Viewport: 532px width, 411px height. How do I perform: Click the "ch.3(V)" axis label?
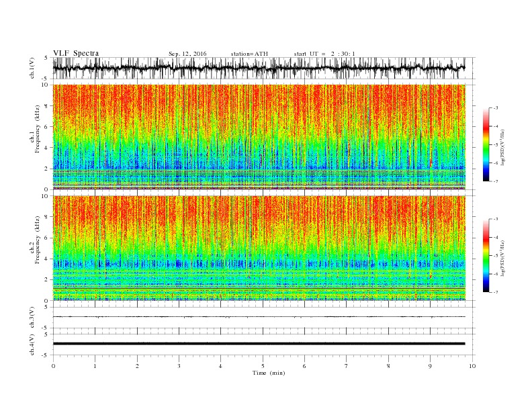point(32,318)
